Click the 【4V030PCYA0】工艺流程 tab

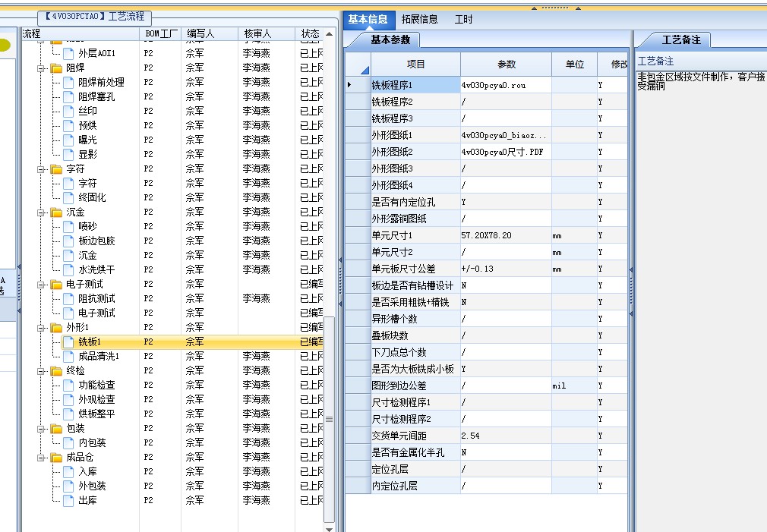(95, 17)
